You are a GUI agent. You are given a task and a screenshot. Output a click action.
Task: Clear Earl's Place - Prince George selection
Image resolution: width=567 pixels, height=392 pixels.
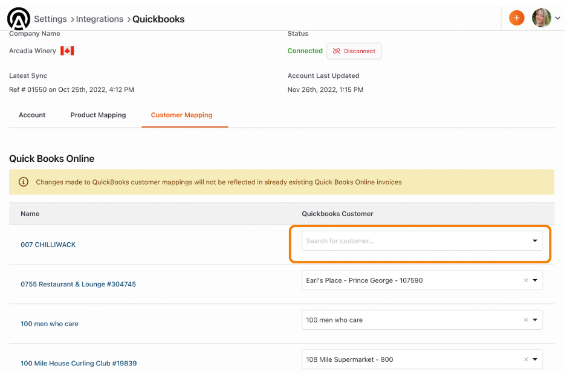pyautogui.click(x=526, y=280)
